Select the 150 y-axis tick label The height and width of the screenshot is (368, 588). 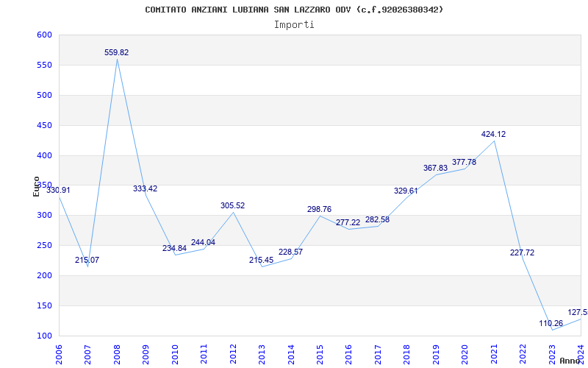[x=44, y=305]
